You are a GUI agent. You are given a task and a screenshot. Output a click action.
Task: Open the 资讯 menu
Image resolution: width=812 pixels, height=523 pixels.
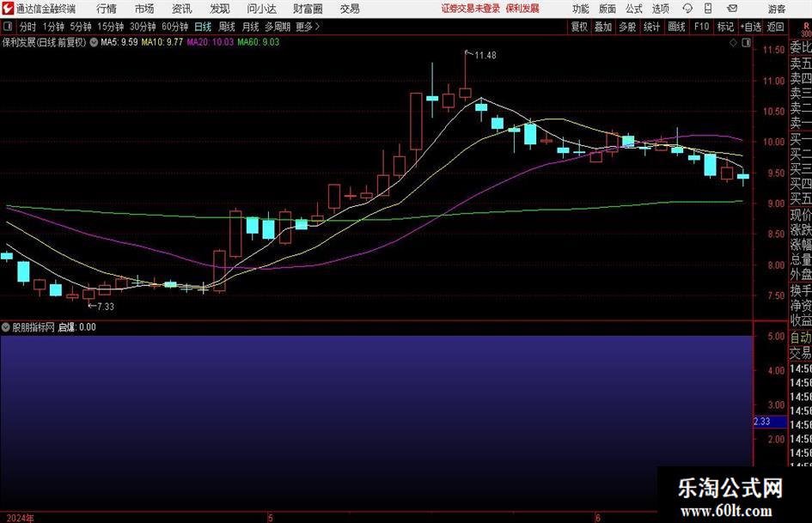pyautogui.click(x=182, y=9)
